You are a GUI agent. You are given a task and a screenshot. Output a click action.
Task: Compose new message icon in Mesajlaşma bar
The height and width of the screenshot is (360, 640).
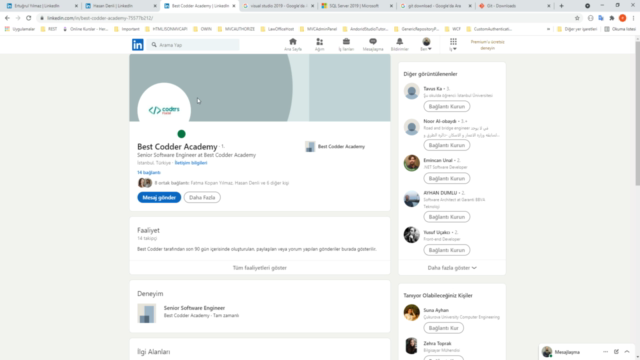tap(616, 352)
